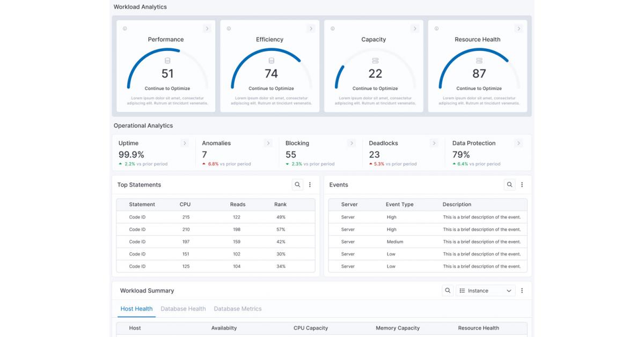
Task: Expand the Performance card arrow
Action: click(207, 29)
